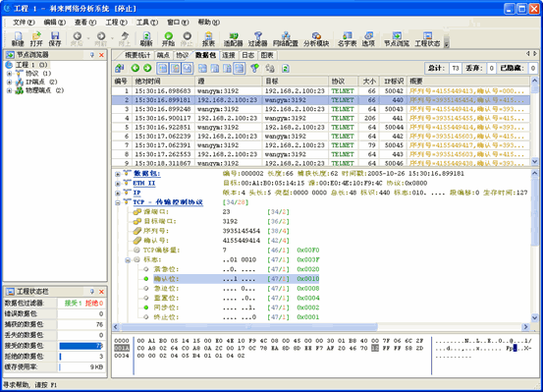
Task: Open the 适配器 (Adapter) toolbar icon
Action: pos(234,39)
